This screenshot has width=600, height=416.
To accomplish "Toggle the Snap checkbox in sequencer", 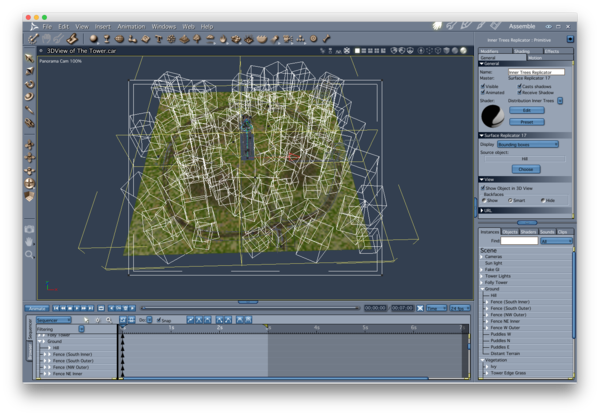I will tap(159, 320).
